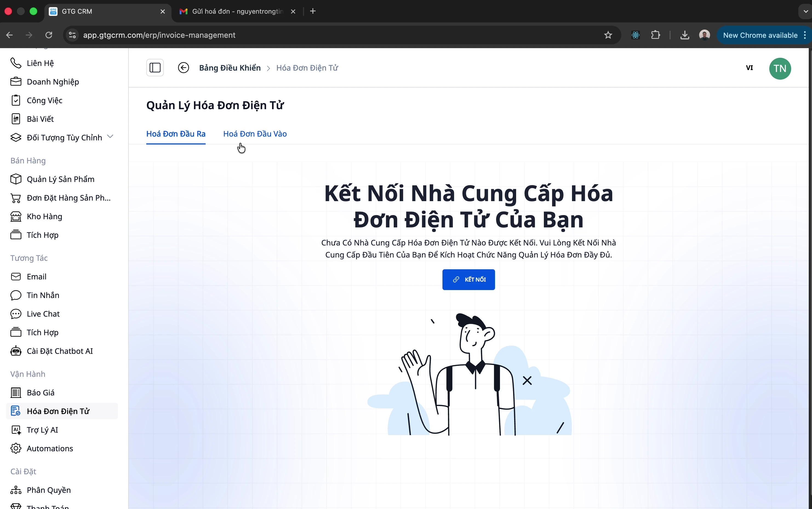Open the VI language selector
The height and width of the screenshot is (509, 812).
(750, 68)
